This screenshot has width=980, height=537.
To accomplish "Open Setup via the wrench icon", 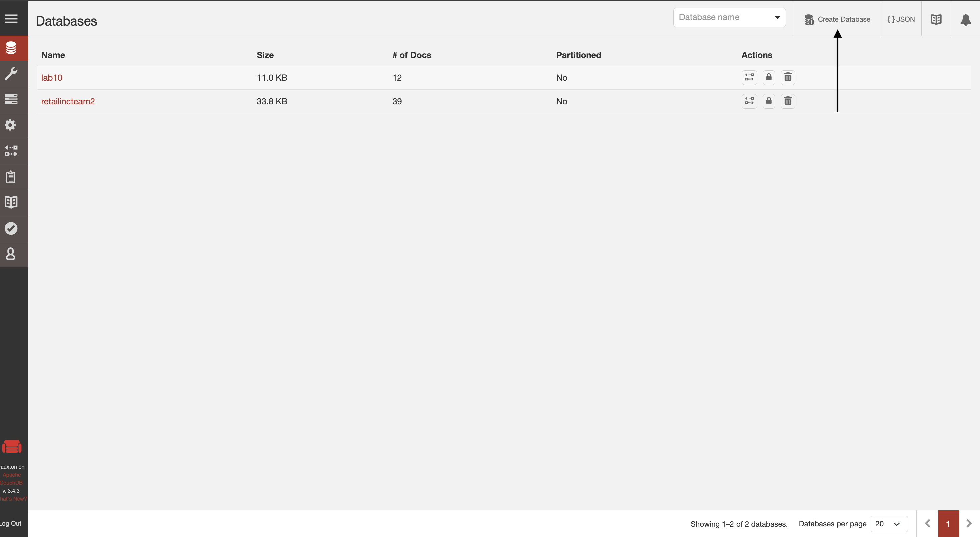I will click(11, 74).
